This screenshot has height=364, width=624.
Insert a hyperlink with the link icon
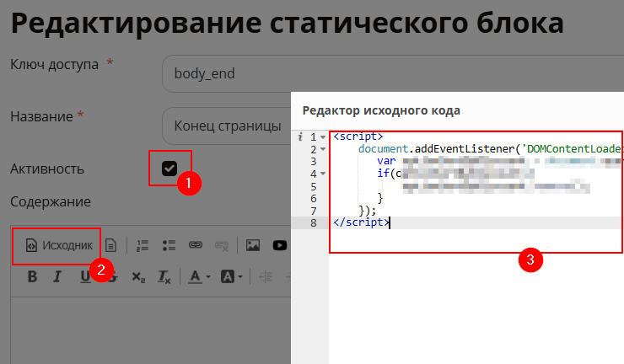point(196,245)
